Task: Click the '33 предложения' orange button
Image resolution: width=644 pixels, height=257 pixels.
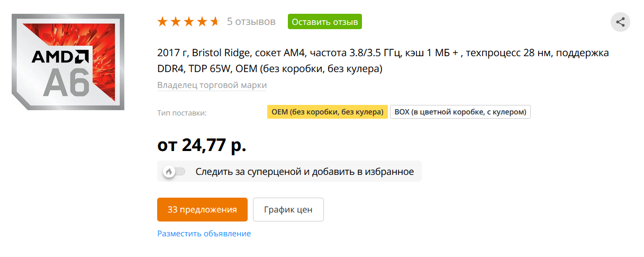Action: 202,209
